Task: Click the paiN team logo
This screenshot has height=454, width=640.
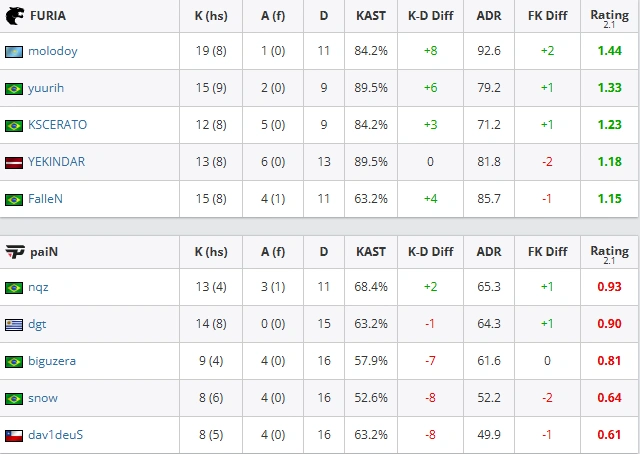Action: coord(15,252)
